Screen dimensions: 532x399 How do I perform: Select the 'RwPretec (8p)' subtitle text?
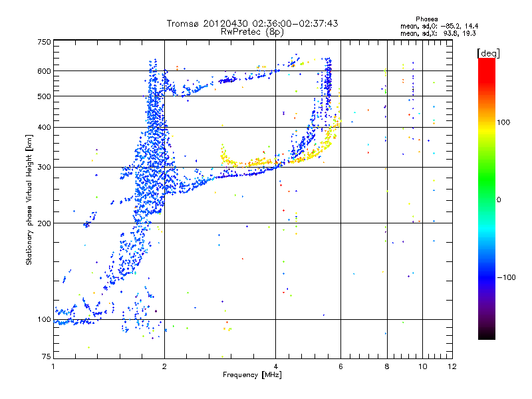pyautogui.click(x=252, y=32)
